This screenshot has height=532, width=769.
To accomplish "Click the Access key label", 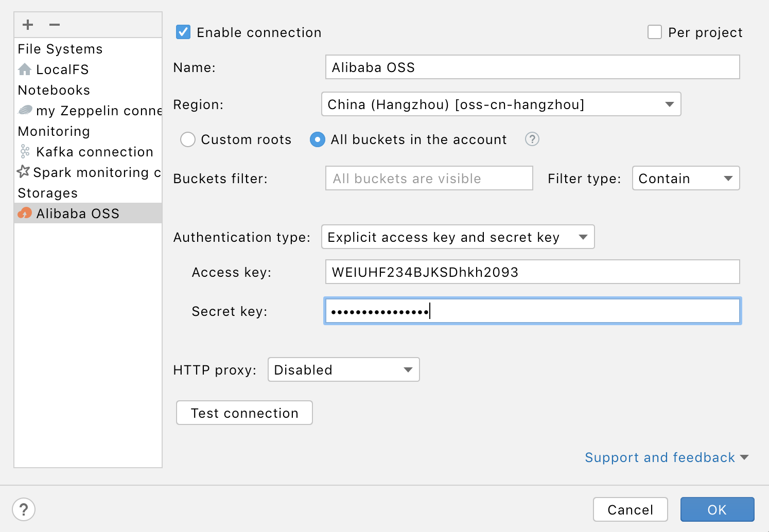I will pyautogui.click(x=231, y=272).
